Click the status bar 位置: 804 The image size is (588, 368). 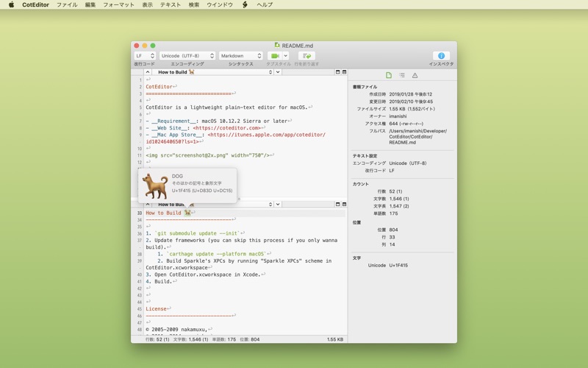coord(250,339)
